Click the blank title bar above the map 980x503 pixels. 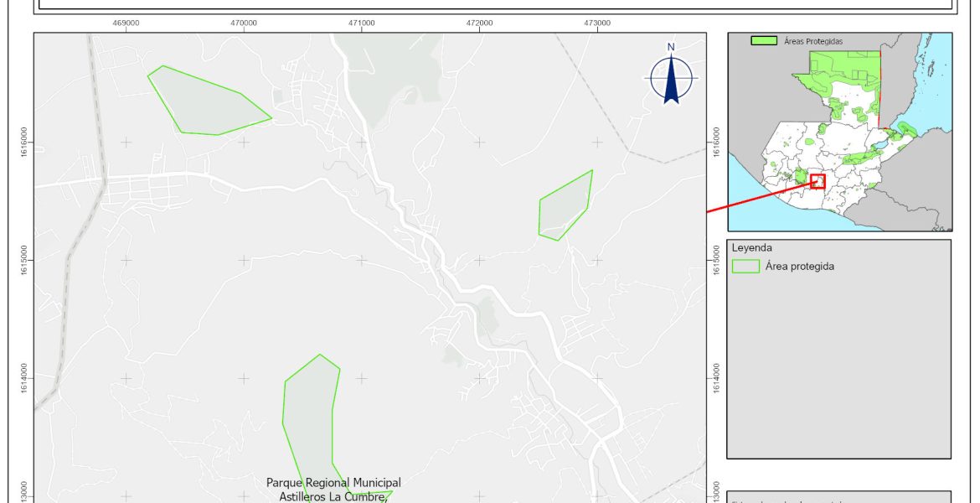[495, 4]
